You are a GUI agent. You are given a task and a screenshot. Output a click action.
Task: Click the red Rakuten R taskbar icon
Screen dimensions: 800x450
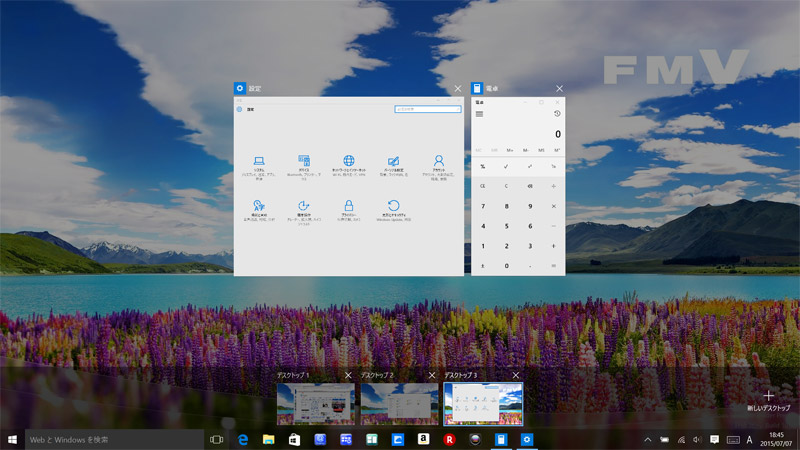450,440
